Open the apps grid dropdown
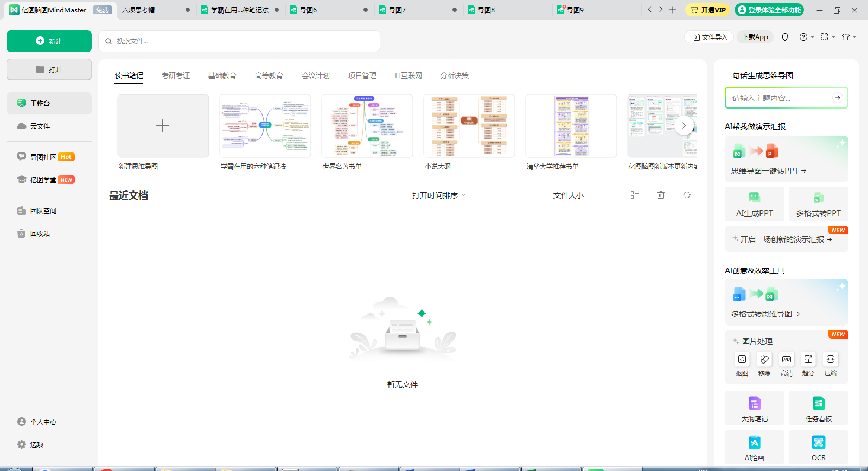The image size is (868, 471). pyautogui.click(x=827, y=37)
